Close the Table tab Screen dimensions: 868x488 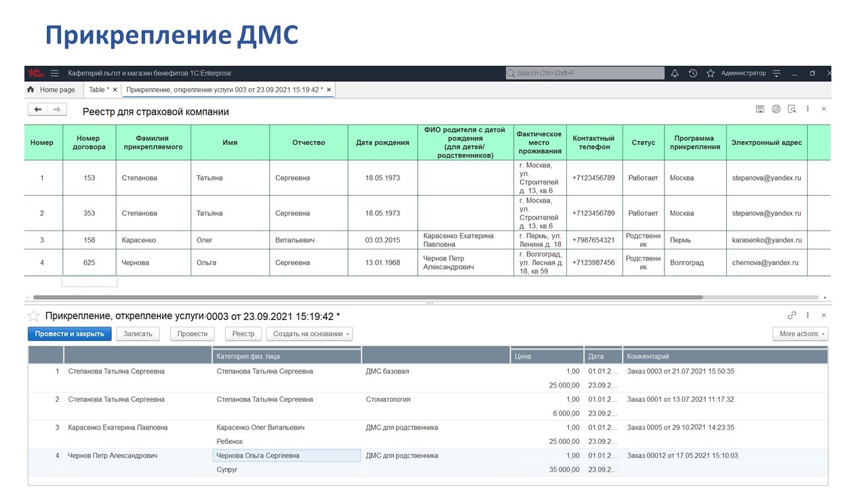coord(115,89)
